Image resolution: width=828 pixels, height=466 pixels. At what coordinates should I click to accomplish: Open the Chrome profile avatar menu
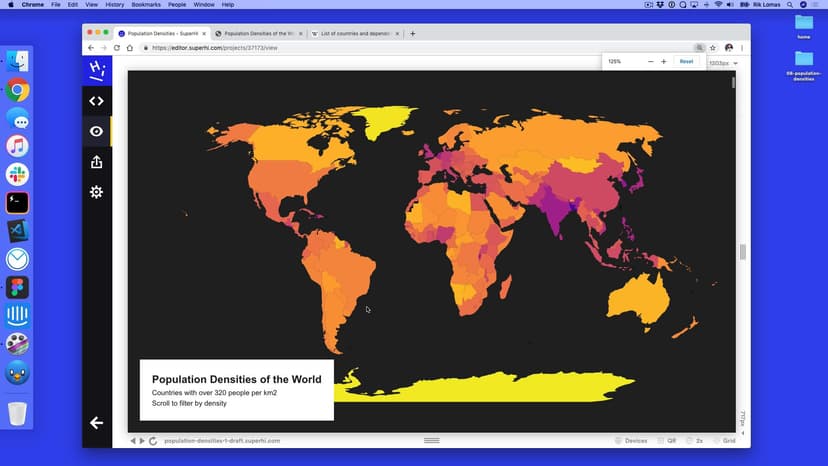729,47
